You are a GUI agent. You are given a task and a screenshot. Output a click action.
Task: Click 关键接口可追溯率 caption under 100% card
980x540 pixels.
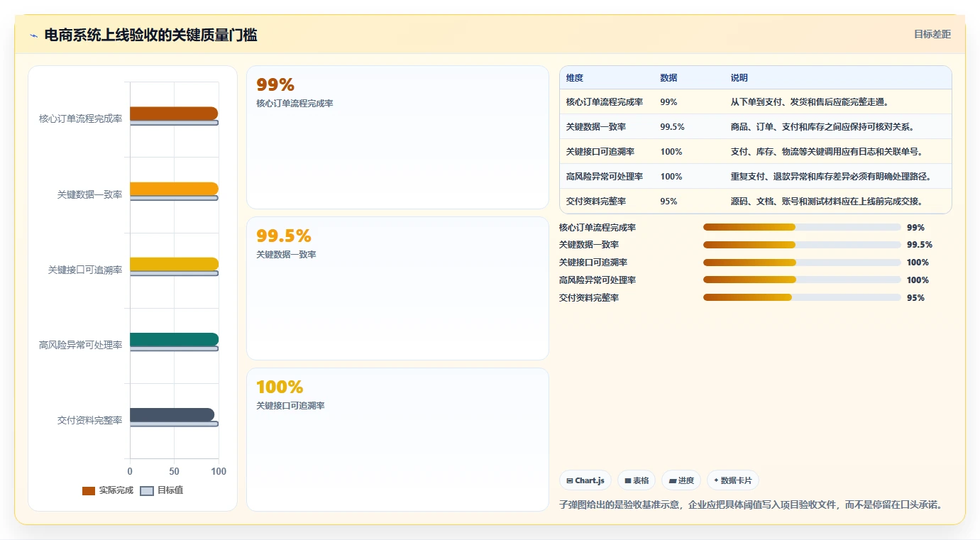click(290, 406)
